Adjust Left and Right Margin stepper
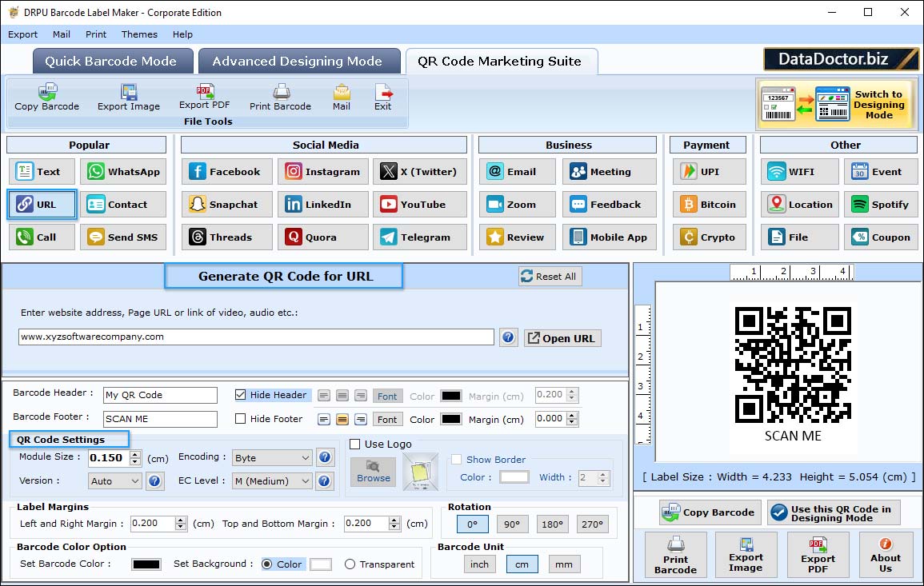This screenshot has height=586, width=924. click(x=181, y=524)
